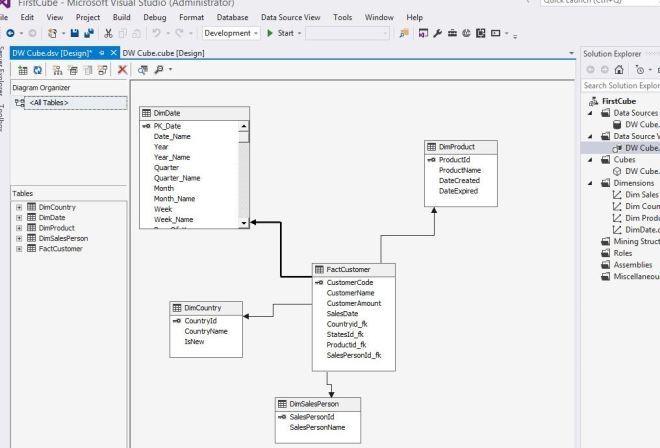The height and width of the screenshot is (448, 660).
Task: Click the Zoom magnifier icon in designer toolbar
Action: click(x=158, y=69)
